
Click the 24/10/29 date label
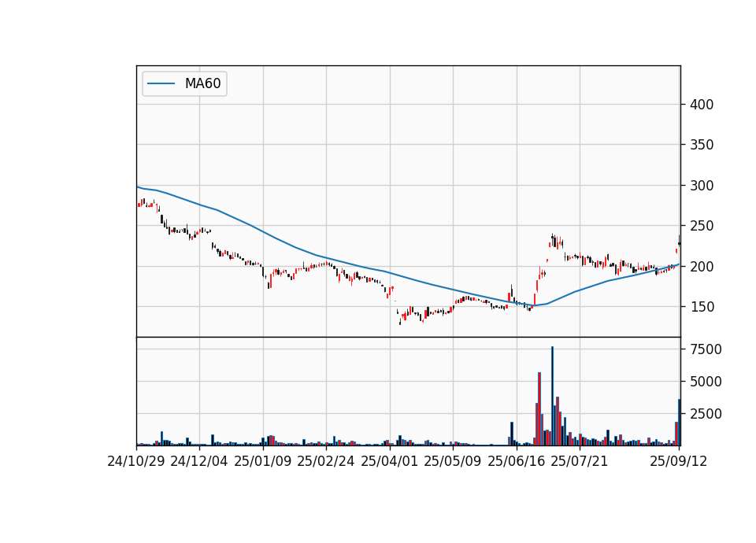136,461
